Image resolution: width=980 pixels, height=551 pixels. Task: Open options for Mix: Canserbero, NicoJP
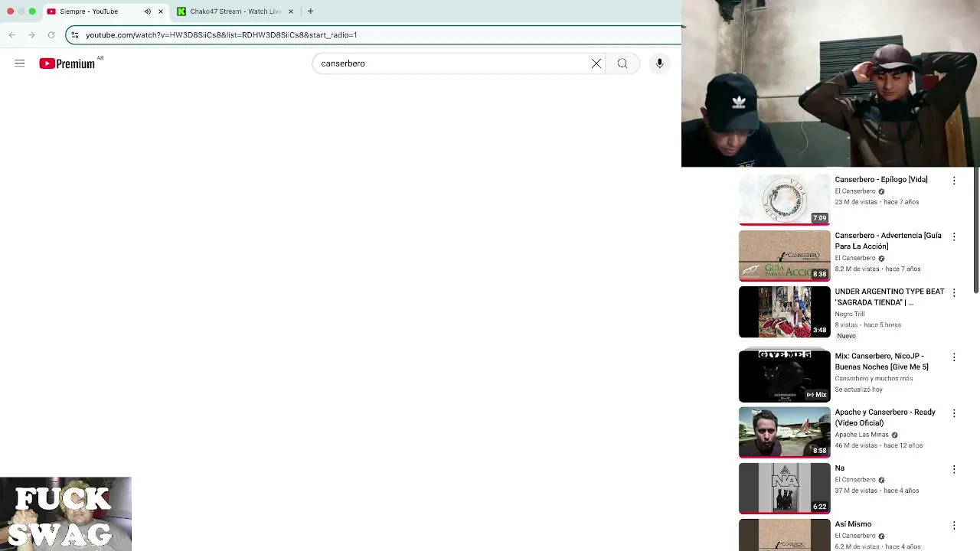(x=954, y=357)
